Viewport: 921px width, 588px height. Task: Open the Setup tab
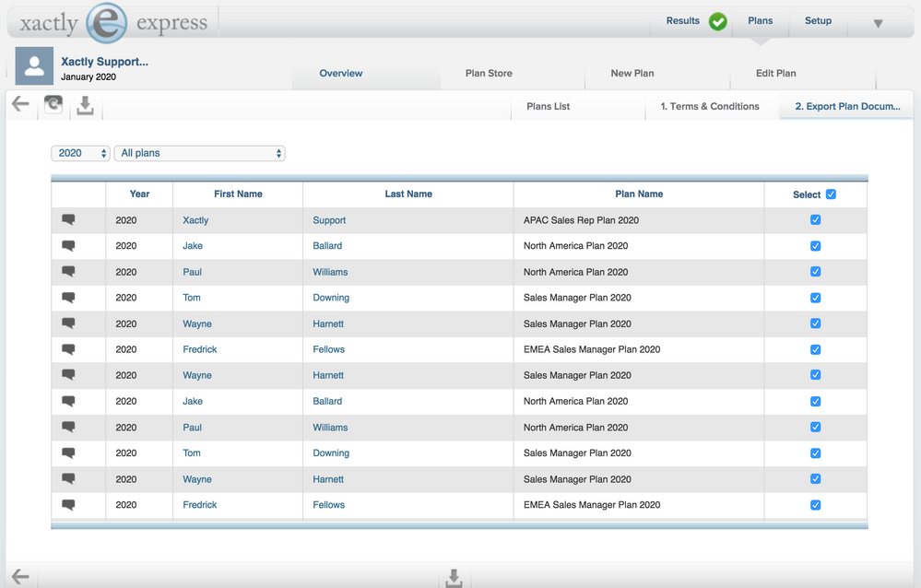click(818, 20)
